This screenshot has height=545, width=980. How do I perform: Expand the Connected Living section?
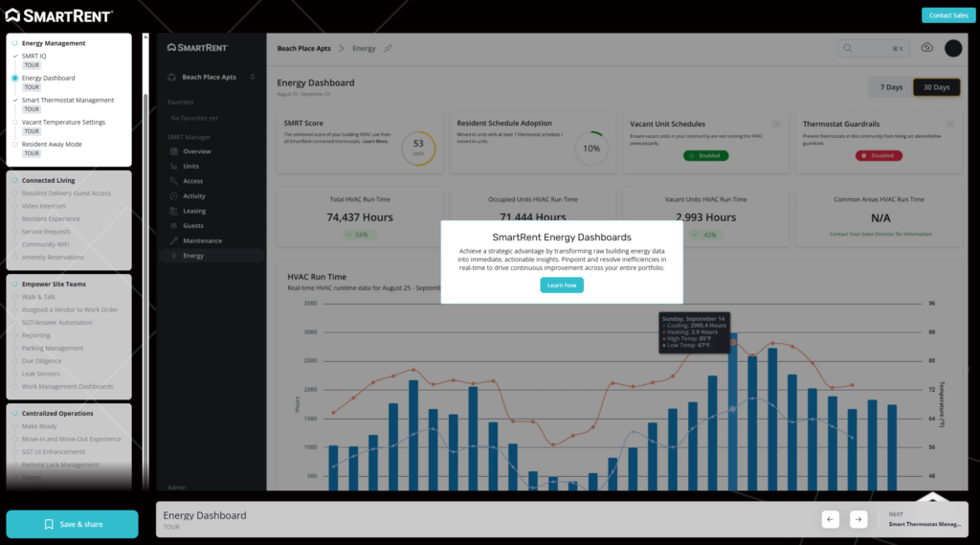point(48,180)
